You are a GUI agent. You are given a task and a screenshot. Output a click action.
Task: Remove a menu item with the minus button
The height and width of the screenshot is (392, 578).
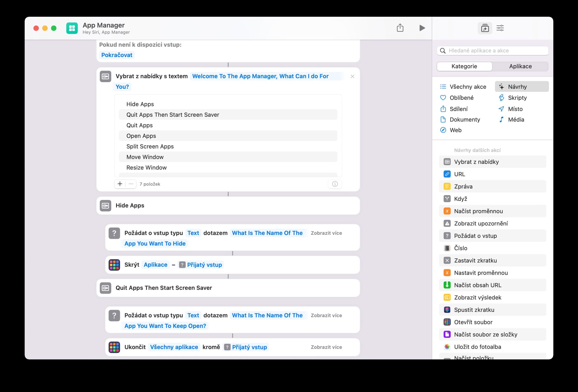[131, 184]
